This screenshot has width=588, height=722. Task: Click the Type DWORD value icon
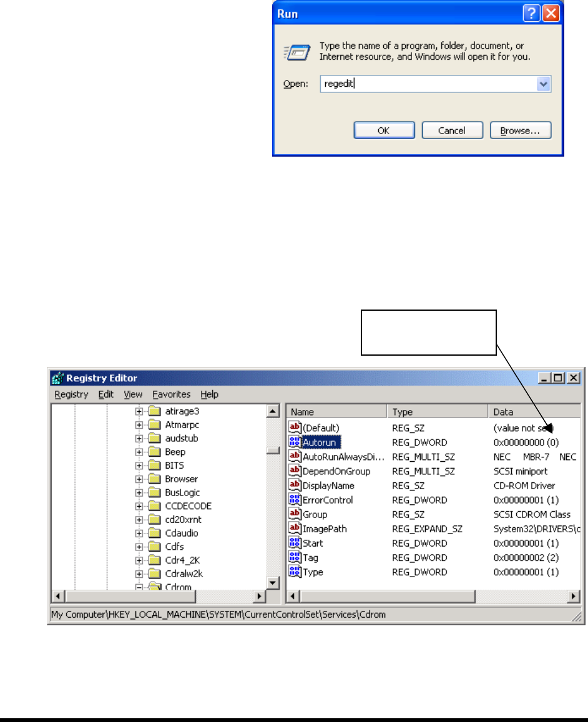pyautogui.click(x=295, y=572)
